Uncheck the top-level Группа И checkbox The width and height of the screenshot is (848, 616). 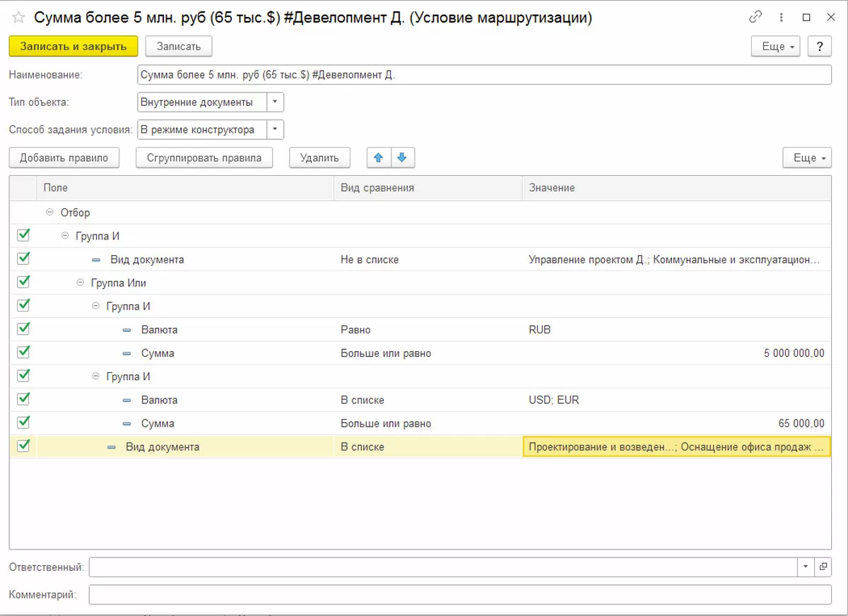23,235
